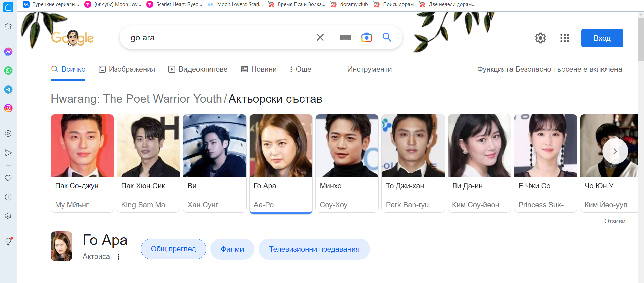This screenshot has height=283, width=644.
Task: Open WhatsApp in the sidebar
Action: pos(8,70)
